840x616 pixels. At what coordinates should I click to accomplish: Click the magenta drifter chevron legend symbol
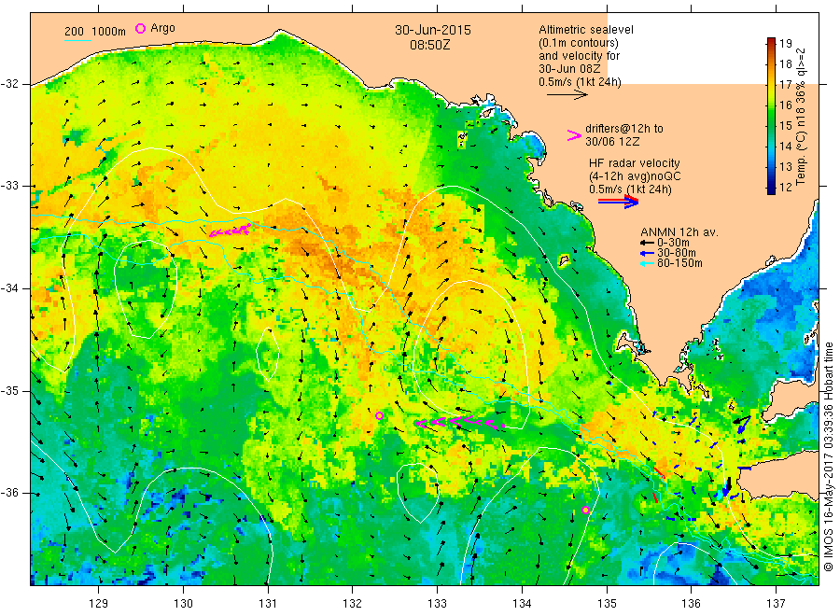pyautogui.click(x=574, y=135)
